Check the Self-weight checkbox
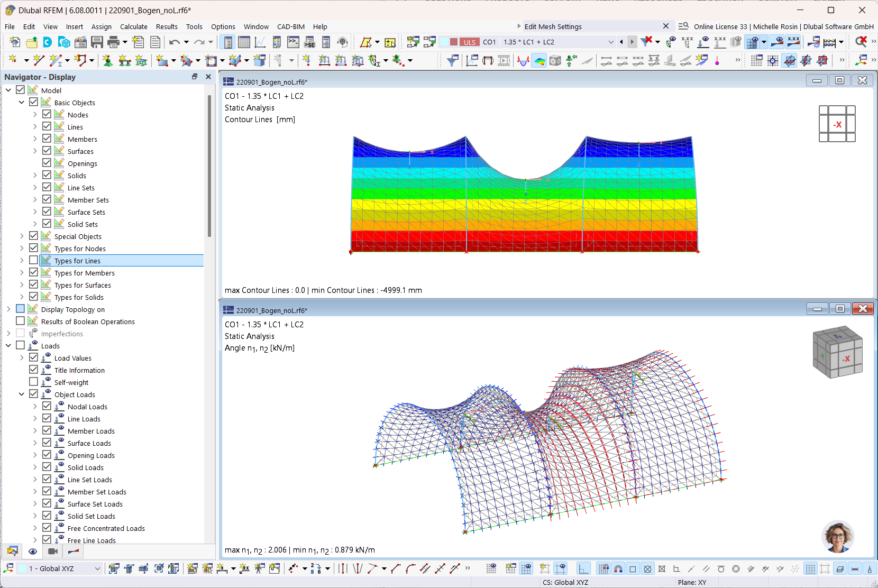878x588 pixels. 33,382
